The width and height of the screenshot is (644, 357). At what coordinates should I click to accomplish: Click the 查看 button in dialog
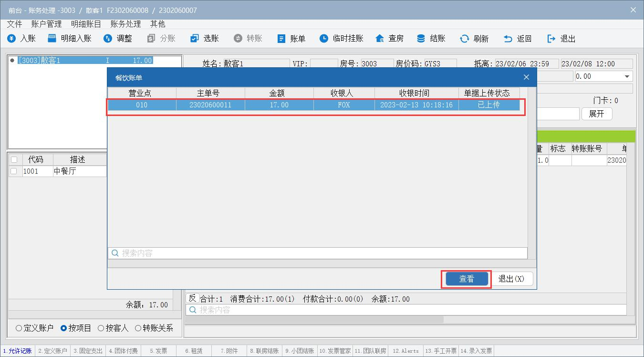[467, 279]
